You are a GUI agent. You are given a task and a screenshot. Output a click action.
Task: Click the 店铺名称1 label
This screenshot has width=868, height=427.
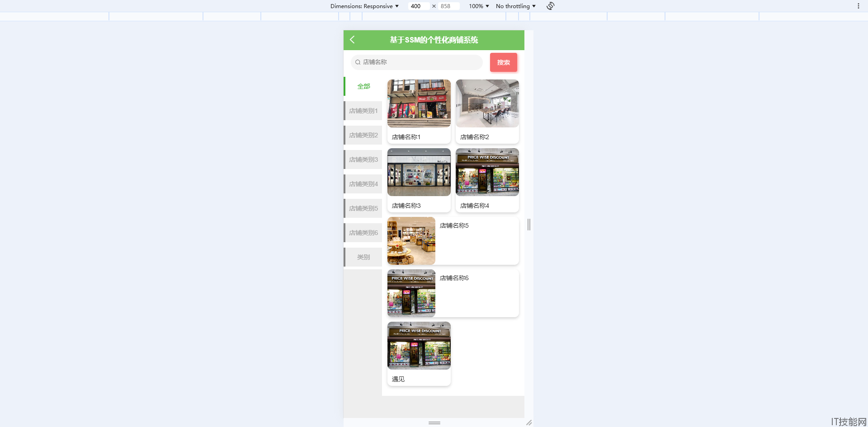click(406, 137)
